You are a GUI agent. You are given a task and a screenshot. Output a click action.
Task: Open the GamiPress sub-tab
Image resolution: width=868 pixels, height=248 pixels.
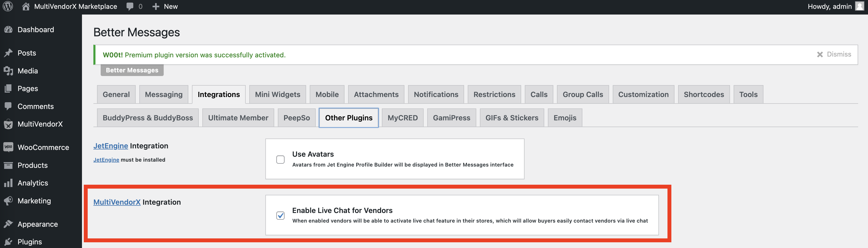click(452, 118)
